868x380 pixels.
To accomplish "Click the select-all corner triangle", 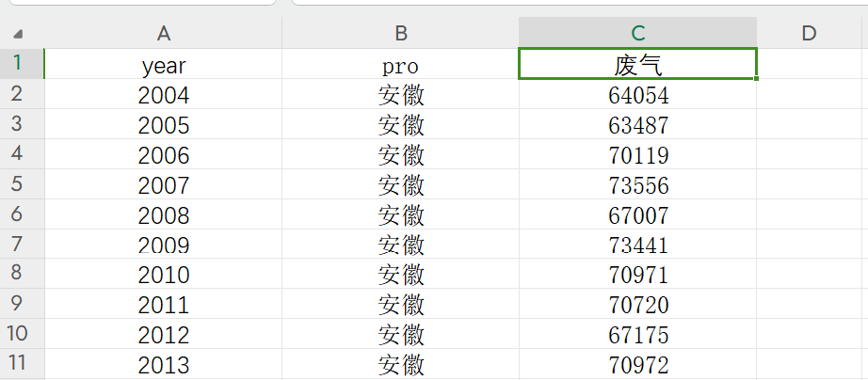I will (18, 34).
